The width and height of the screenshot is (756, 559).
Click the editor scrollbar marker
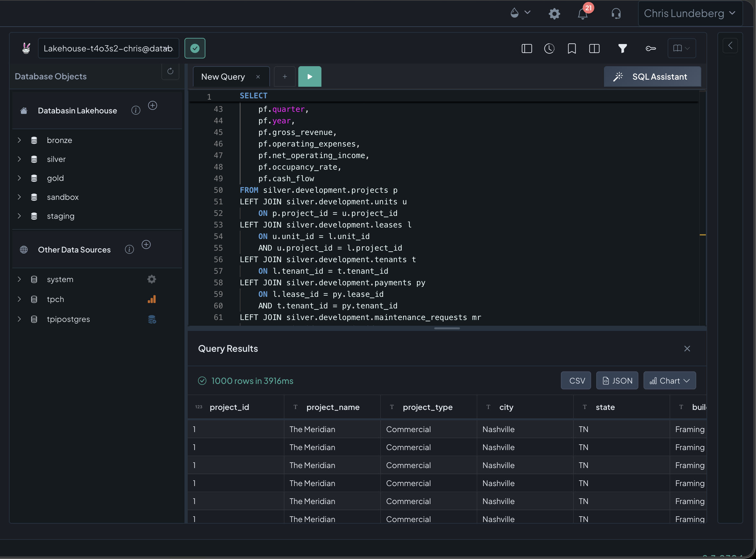point(703,235)
